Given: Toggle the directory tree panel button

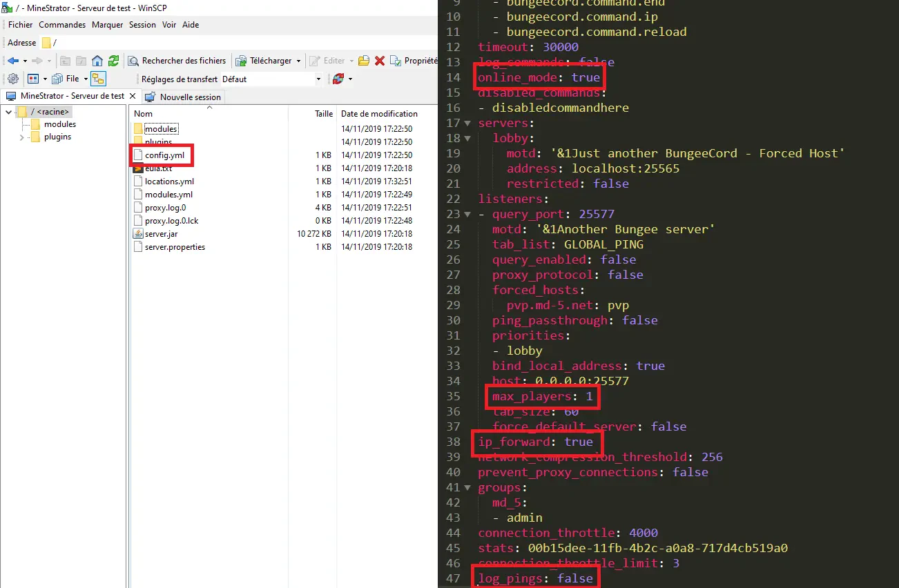Looking at the screenshot, I should coord(97,79).
